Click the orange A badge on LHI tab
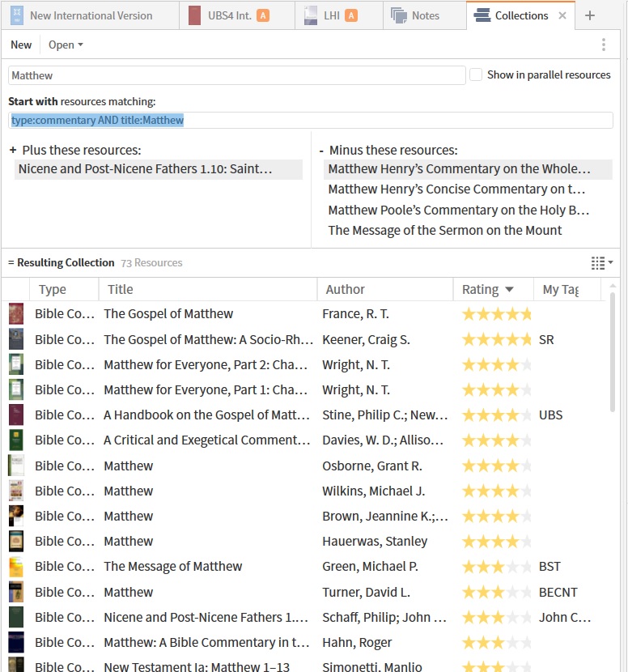Image resolution: width=628 pixels, height=672 pixels. click(350, 15)
